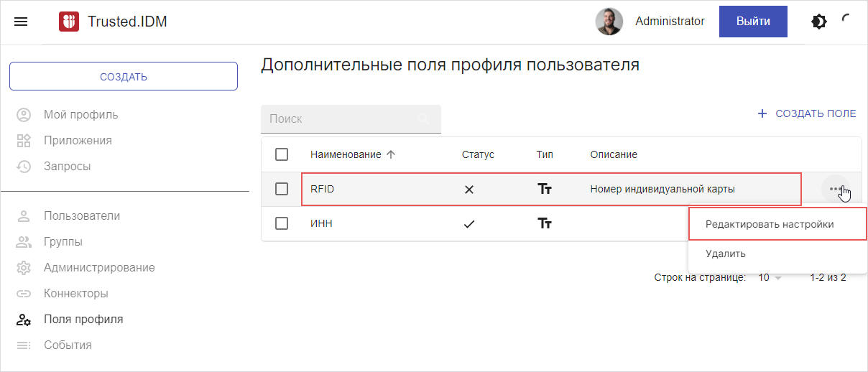Click the RFID field name
Viewport: 868px width, 372px height.
[x=323, y=189]
